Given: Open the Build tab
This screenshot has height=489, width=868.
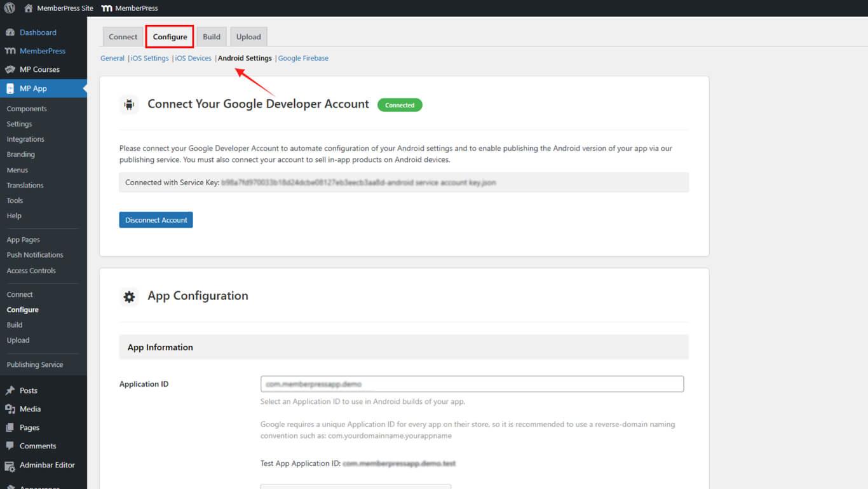Looking at the screenshot, I should 212,37.
